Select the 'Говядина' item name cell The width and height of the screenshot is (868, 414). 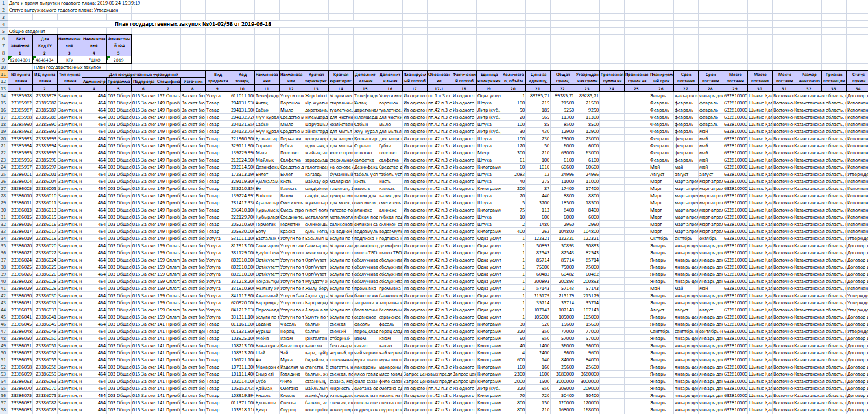coord(291,374)
